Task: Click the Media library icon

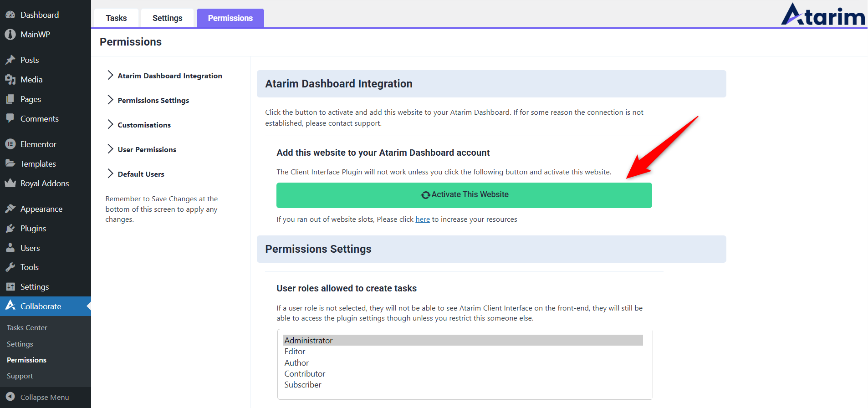Action: [x=10, y=79]
